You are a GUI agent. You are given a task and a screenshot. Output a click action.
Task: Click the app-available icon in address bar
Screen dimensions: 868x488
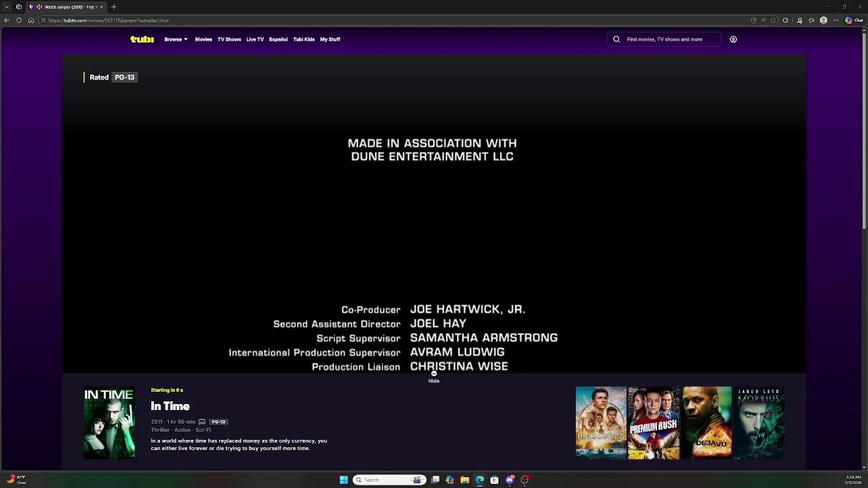point(753,20)
